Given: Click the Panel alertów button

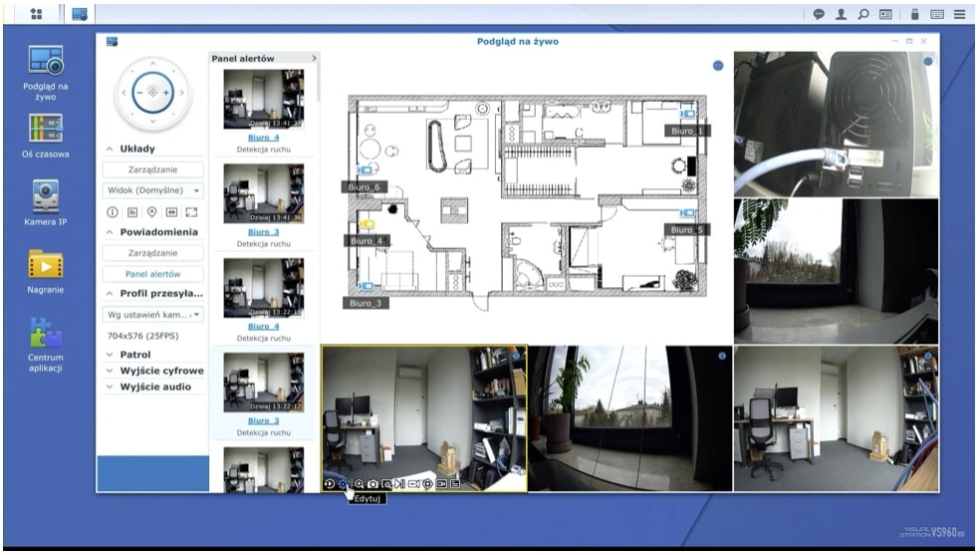Looking at the screenshot, I should click(x=152, y=274).
